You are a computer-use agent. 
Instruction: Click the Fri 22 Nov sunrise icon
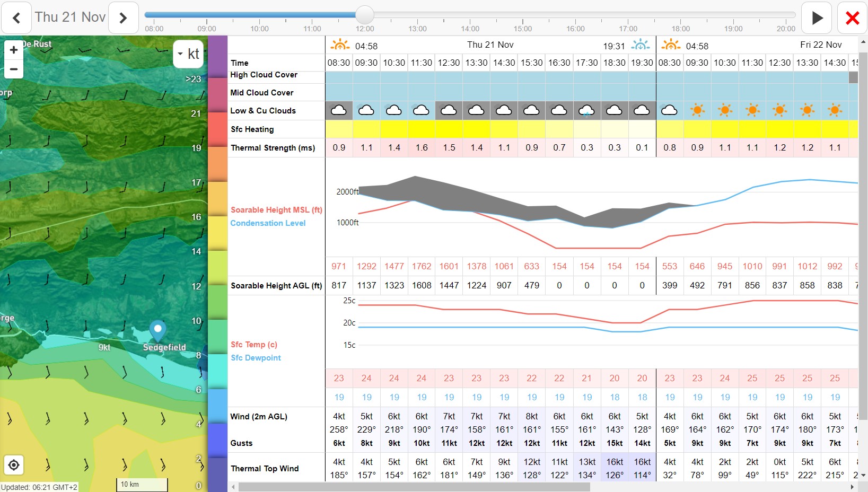(x=671, y=45)
